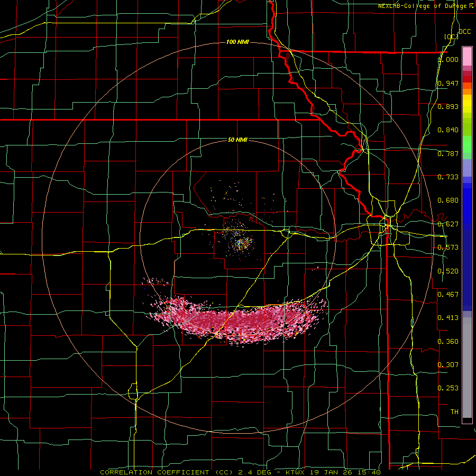
Task: Click the 0.360 legend value
Action: [x=448, y=342]
